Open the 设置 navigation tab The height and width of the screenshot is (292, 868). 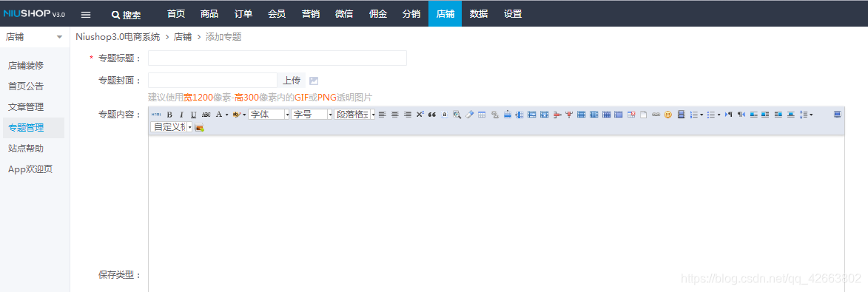[513, 14]
